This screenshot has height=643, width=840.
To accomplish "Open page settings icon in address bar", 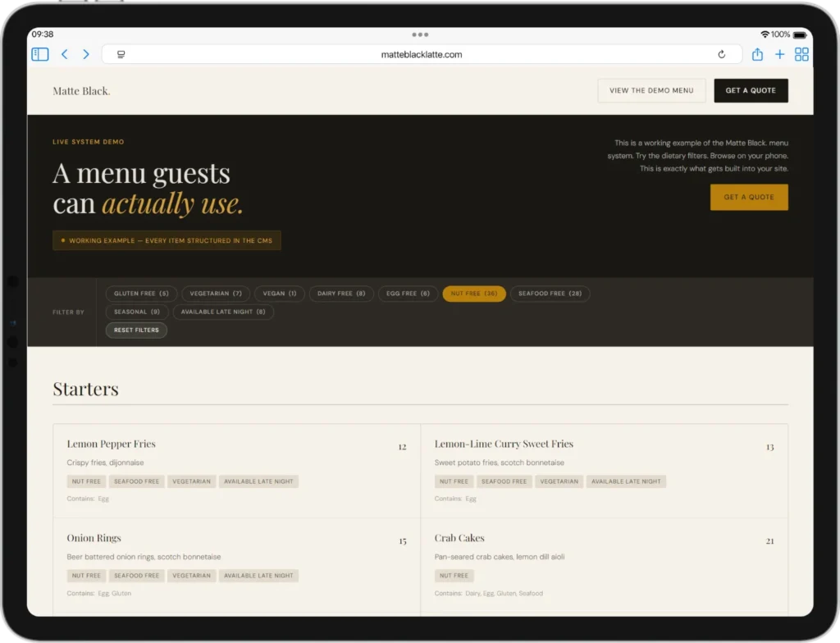I will (121, 55).
